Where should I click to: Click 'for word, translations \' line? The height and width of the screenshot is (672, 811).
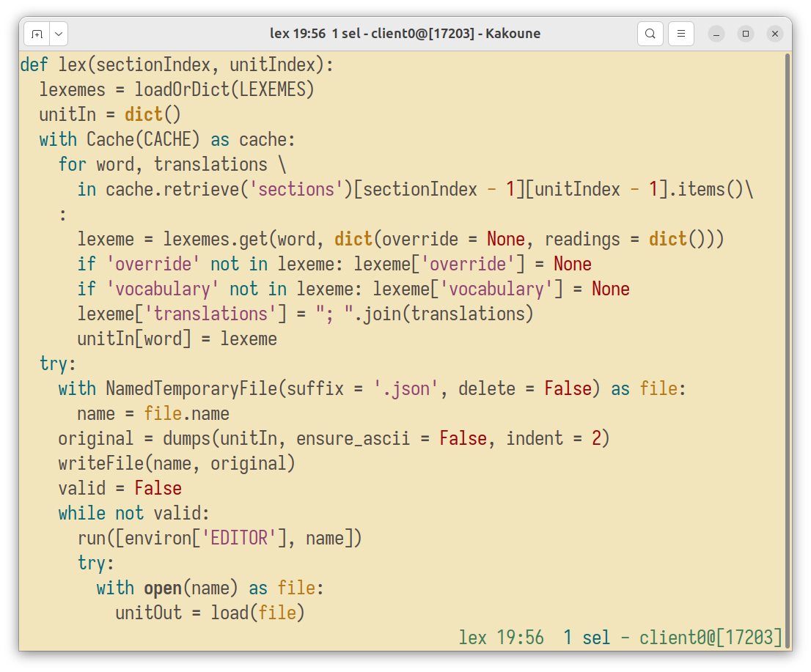coord(172,164)
